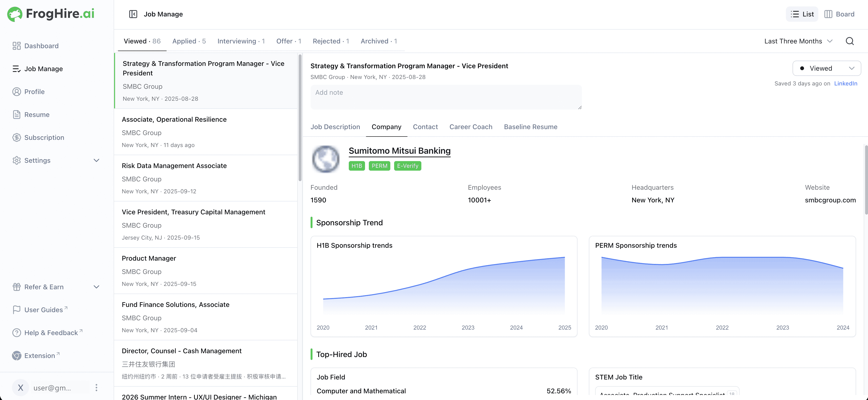The image size is (868, 400).
Task: Open the user account three-dot menu
Action: [x=96, y=388]
